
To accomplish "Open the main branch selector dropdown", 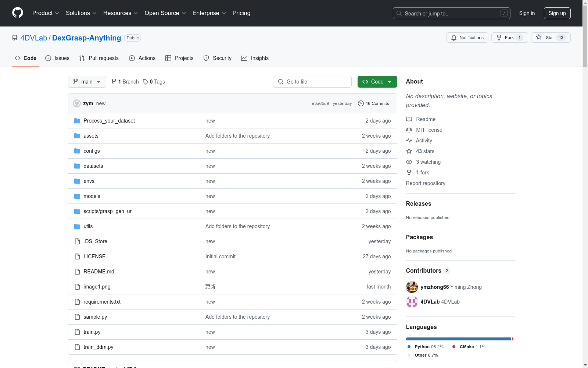I will click(x=87, y=82).
